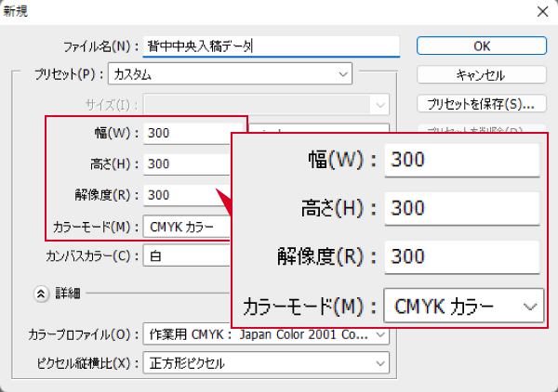Click the small 高さ(H) field in the left outlined box
The image size is (558, 392).
pyautogui.click(x=186, y=163)
